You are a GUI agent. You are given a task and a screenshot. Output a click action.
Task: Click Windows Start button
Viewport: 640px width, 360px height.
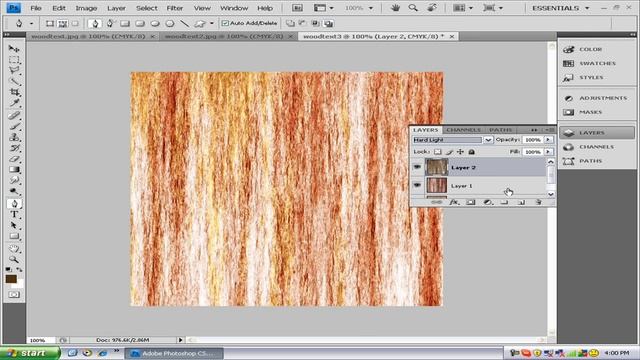29,353
